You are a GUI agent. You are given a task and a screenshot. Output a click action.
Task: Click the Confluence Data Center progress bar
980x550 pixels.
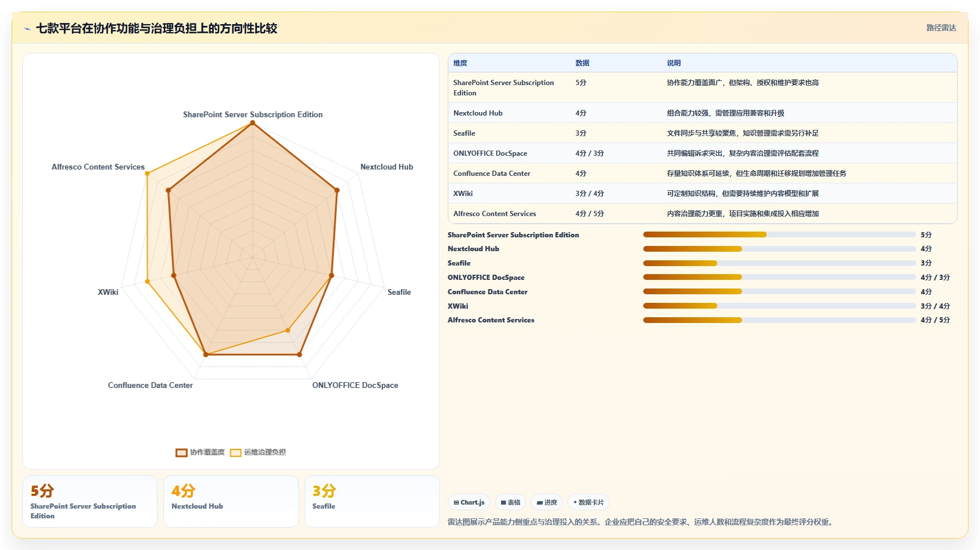click(779, 291)
